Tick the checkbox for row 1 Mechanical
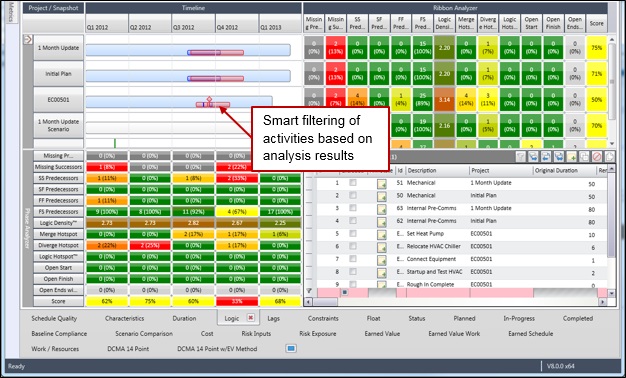The width and height of the screenshot is (626, 378). click(x=353, y=183)
